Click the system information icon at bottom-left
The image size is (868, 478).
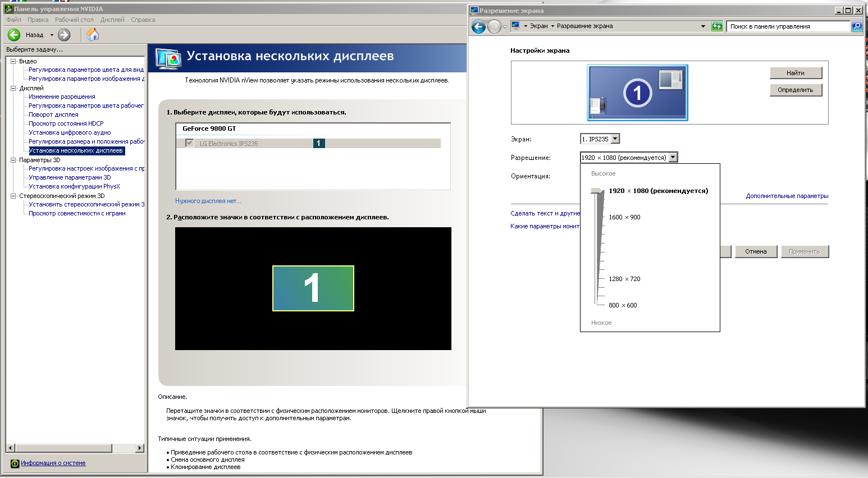[15, 463]
